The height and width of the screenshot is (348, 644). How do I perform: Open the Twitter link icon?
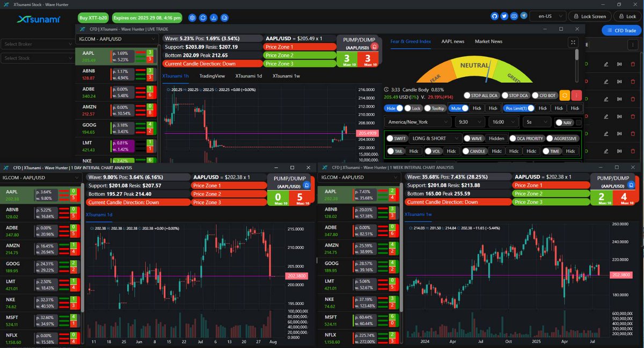(x=504, y=16)
